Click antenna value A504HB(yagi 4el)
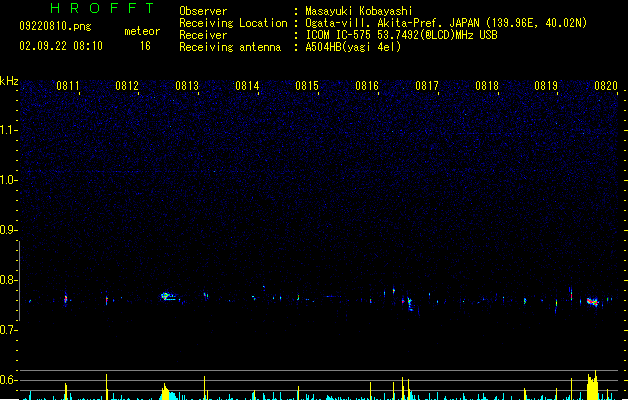629x400 pixels. 353,47
